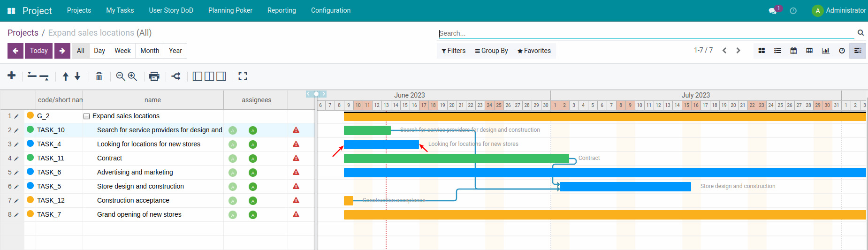The image size is (868, 250).
Task: Select the Year time scale
Action: click(x=175, y=51)
